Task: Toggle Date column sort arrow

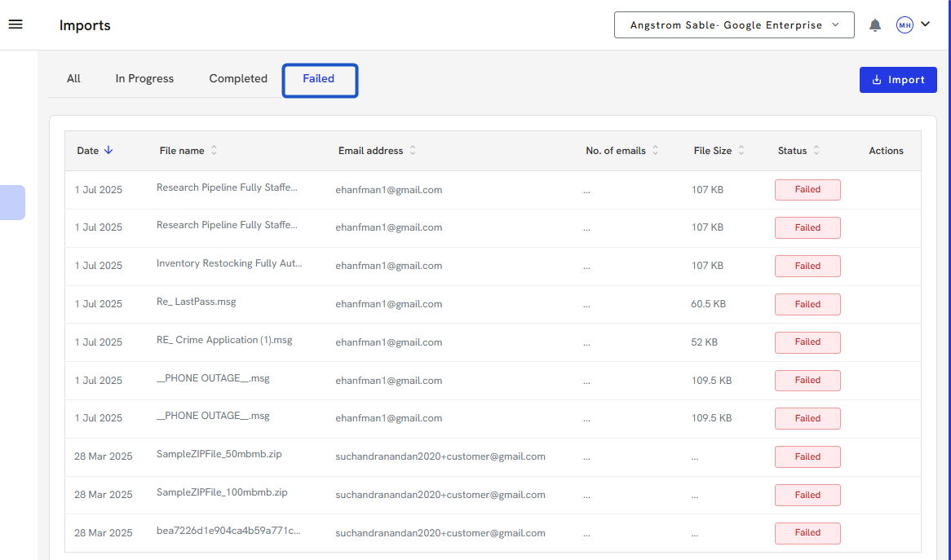Action: pyautogui.click(x=108, y=151)
